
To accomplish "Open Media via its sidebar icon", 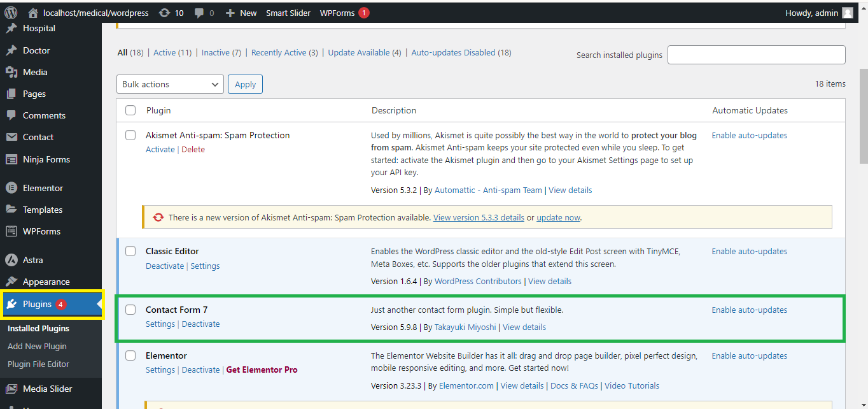I will [11, 72].
